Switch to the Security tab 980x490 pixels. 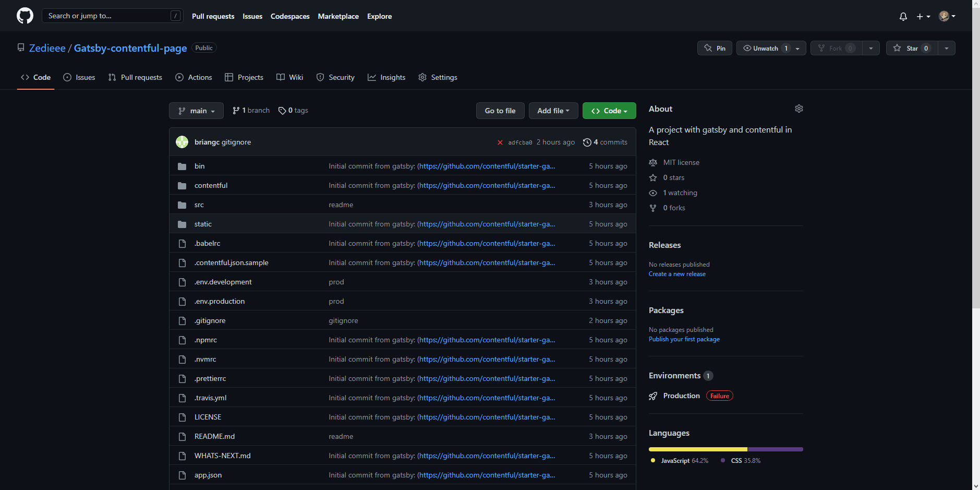[x=335, y=77]
